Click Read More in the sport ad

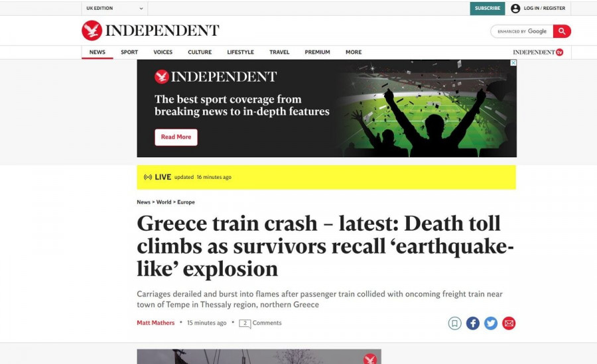tap(176, 137)
